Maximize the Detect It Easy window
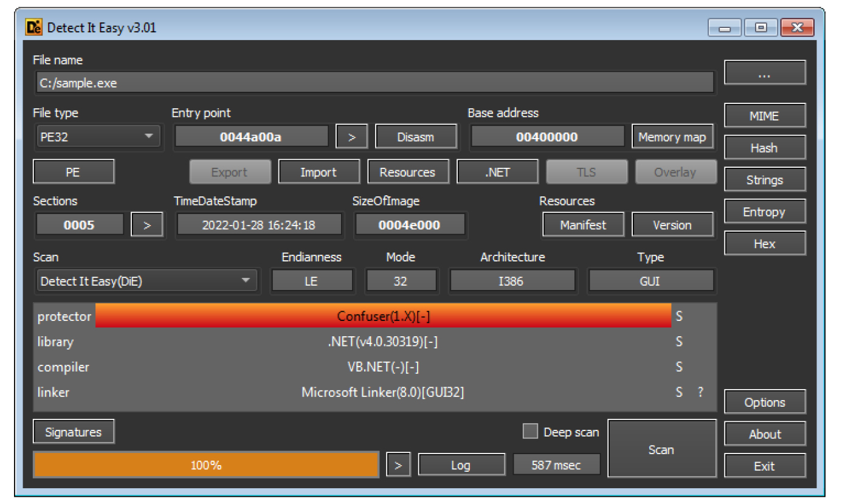The height and width of the screenshot is (504, 848). click(760, 27)
